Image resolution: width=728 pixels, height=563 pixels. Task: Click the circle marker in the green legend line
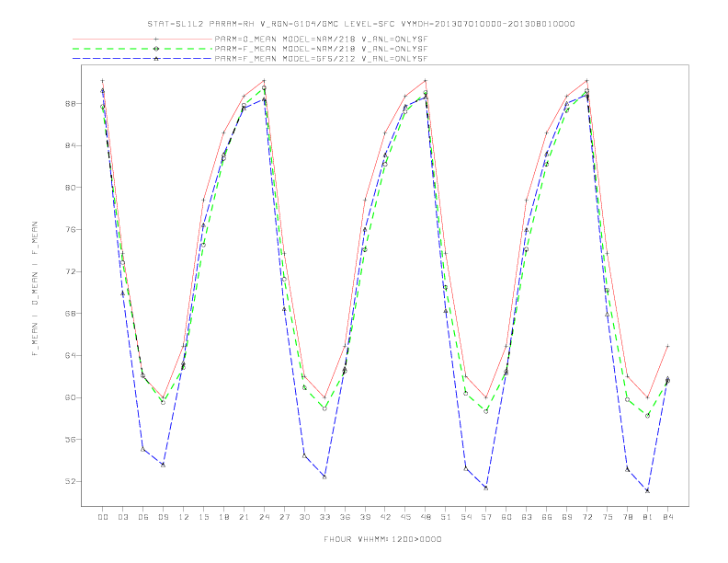[156, 49]
